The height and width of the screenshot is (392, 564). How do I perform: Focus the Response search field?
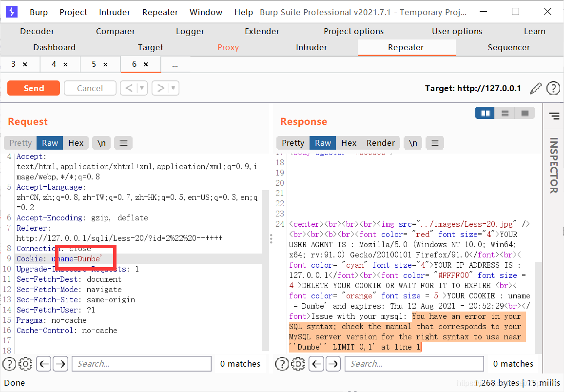pos(414,364)
